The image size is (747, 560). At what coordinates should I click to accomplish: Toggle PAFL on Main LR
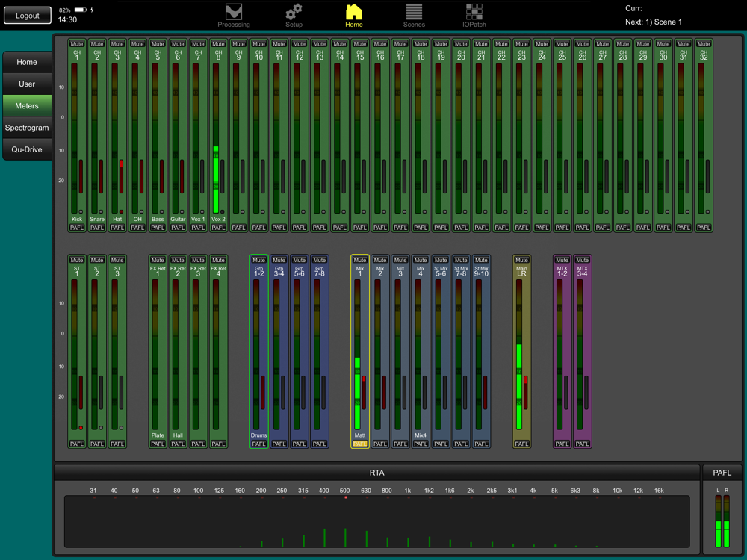pyautogui.click(x=521, y=444)
